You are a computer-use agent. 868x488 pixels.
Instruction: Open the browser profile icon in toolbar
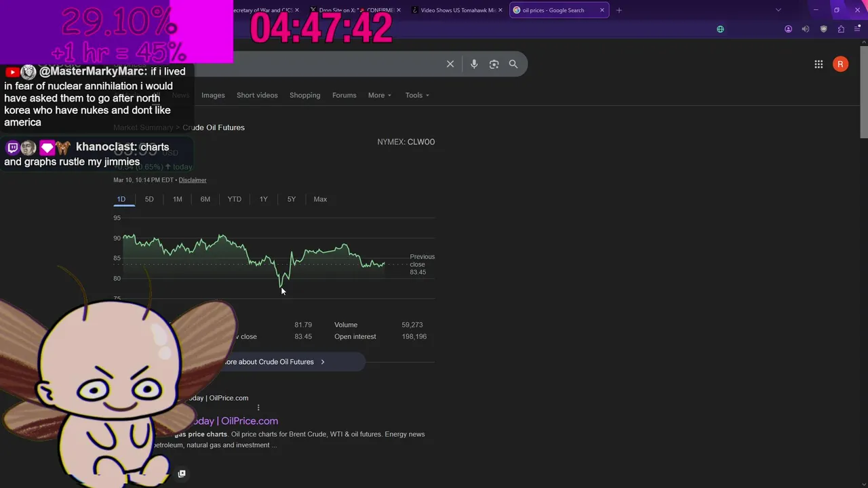pos(788,29)
